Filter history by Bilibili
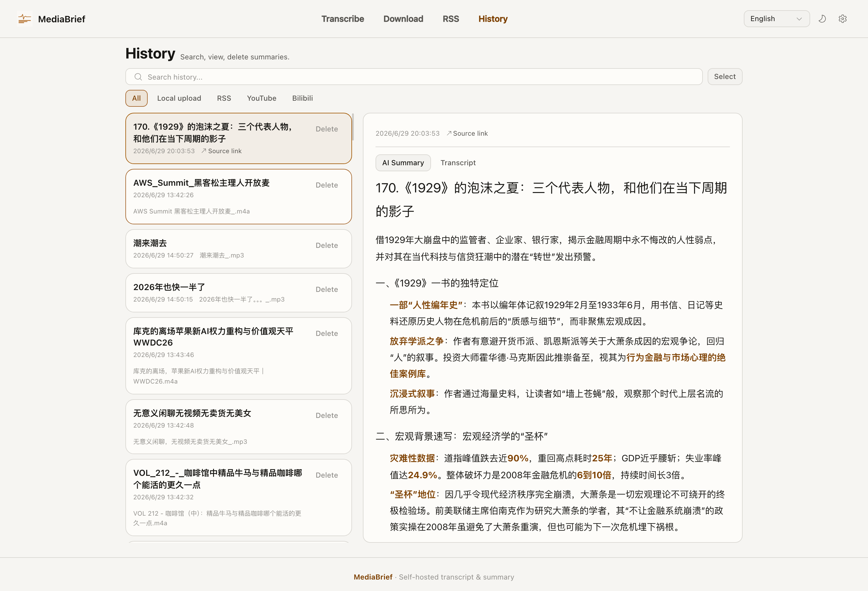This screenshot has width=868, height=591. click(x=302, y=98)
